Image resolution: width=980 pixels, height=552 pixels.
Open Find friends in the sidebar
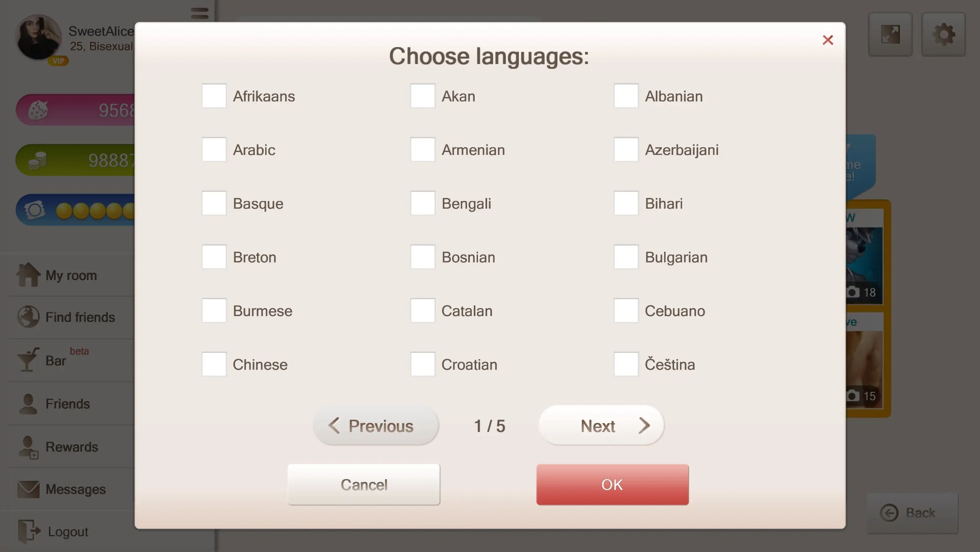tap(80, 317)
